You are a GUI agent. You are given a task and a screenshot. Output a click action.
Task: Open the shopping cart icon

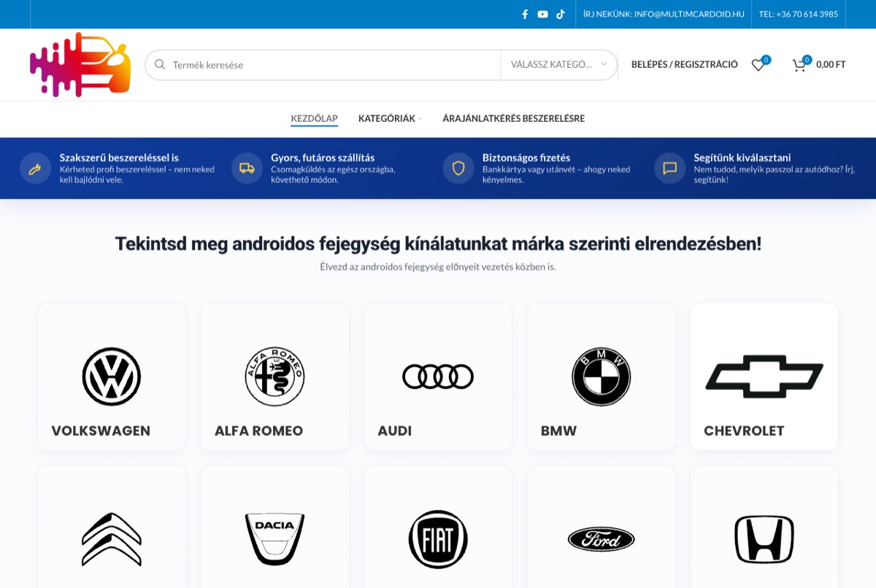pyautogui.click(x=799, y=65)
